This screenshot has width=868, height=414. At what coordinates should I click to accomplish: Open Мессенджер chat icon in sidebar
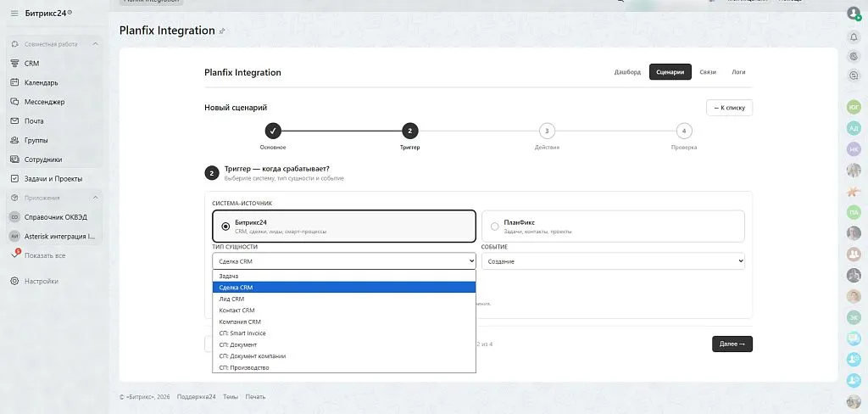pyautogui.click(x=15, y=102)
